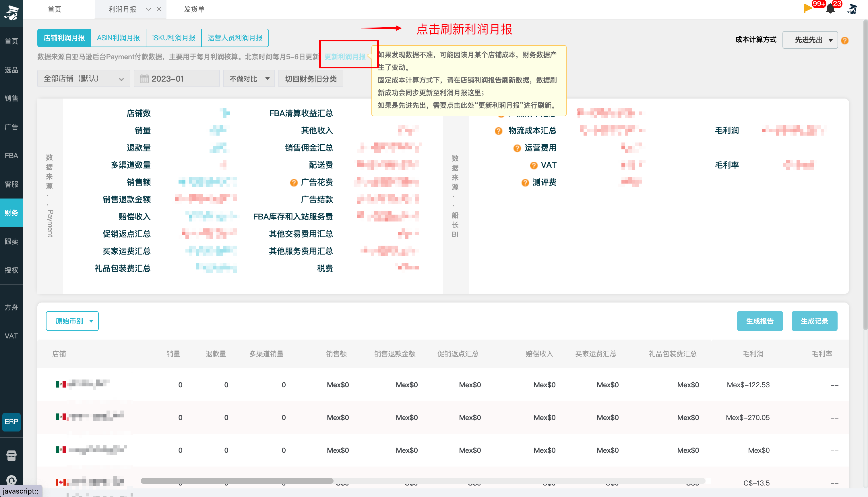Image resolution: width=868 pixels, height=497 pixels.
Task: Close the 利润月报 tab
Action: tap(159, 9)
